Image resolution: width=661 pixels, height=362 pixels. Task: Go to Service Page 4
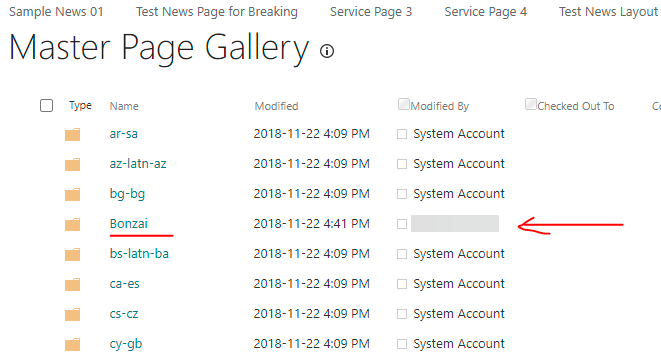(486, 12)
